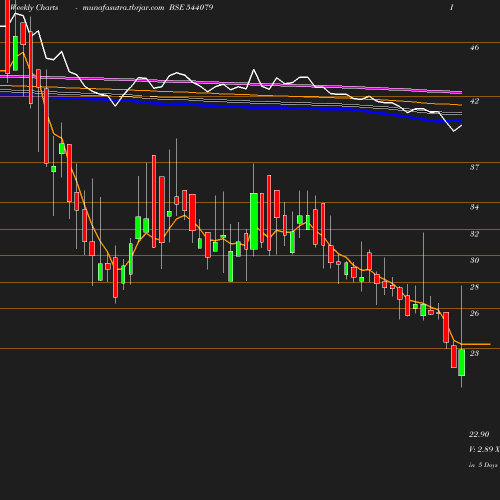Click the 32 price axis label
500x500 pixels.
474,234
